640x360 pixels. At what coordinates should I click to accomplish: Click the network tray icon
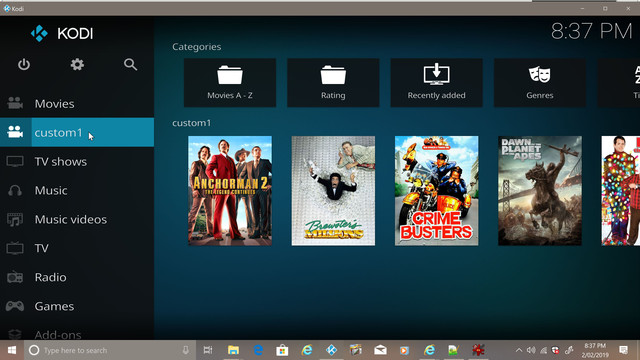point(543,350)
